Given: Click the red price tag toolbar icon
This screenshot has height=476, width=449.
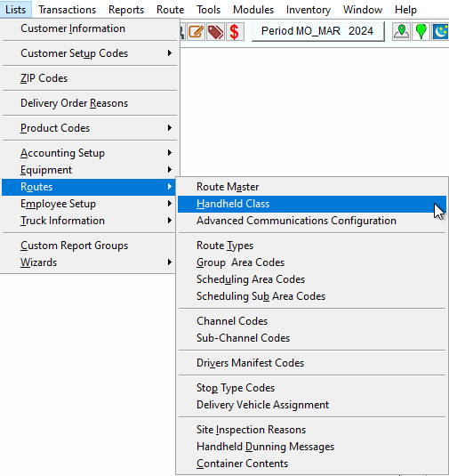Looking at the screenshot, I should point(215,31).
